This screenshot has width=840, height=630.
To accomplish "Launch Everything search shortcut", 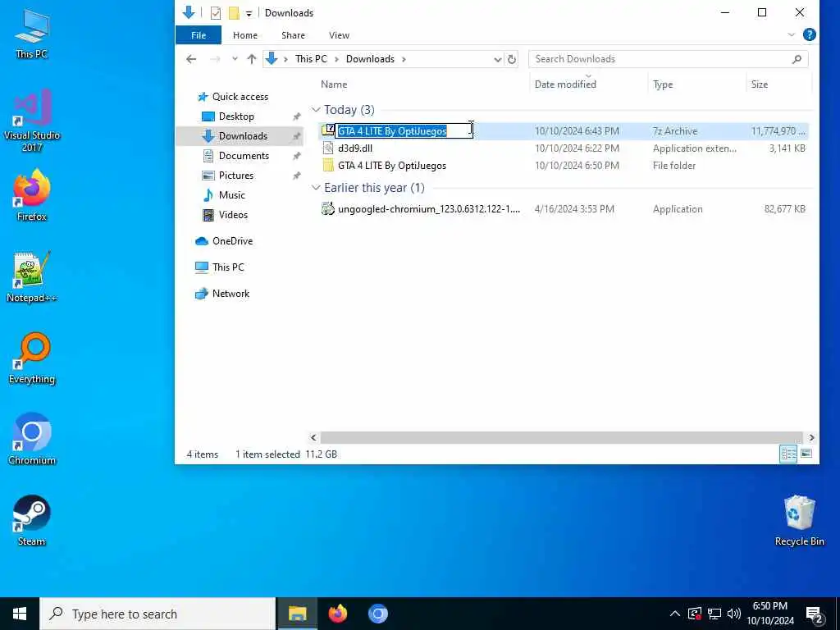I will pos(32,358).
